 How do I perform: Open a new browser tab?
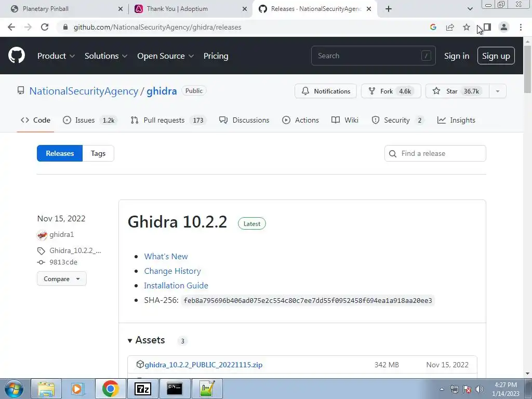point(389,9)
